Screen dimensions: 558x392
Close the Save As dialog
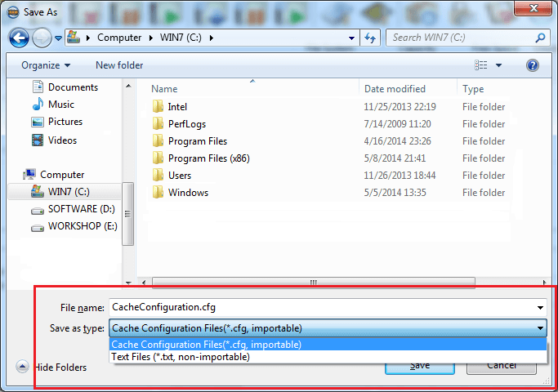click(x=533, y=8)
